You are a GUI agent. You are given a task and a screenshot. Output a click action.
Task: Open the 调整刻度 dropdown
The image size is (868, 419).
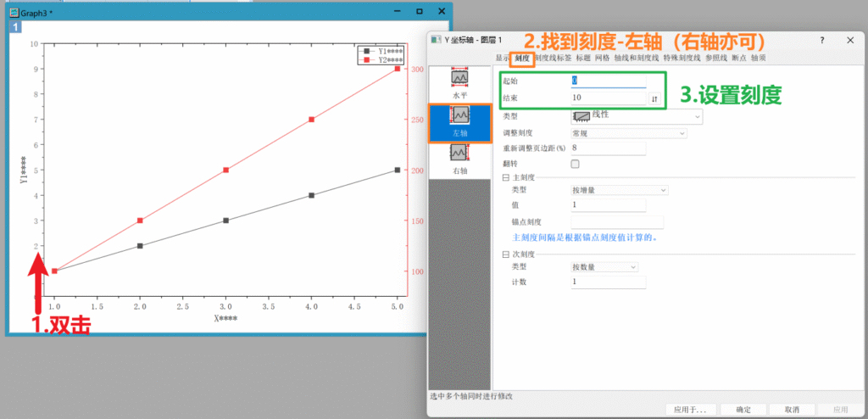[x=628, y=133]
